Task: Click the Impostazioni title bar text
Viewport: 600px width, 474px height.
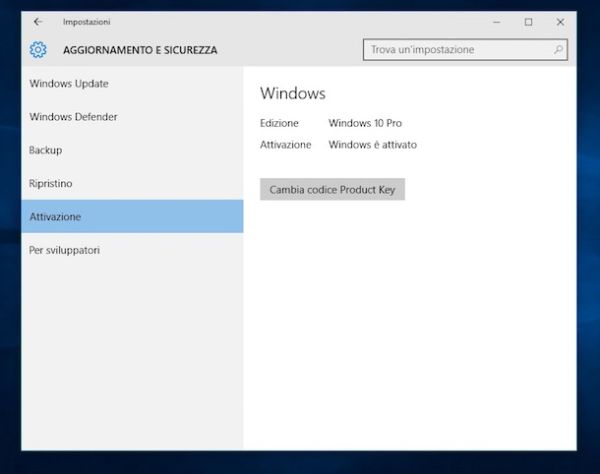Action: [x=86, y=22]
